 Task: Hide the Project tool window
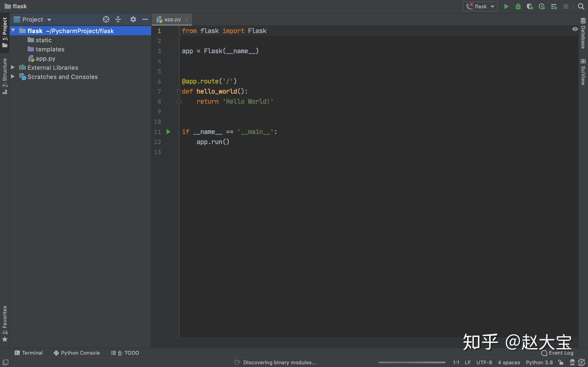[145, 19]
